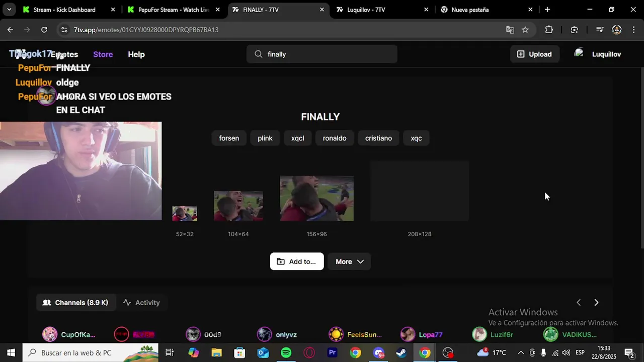
Task: Open Chrome's three-dot menu
Action: click(x=633, y=30)
